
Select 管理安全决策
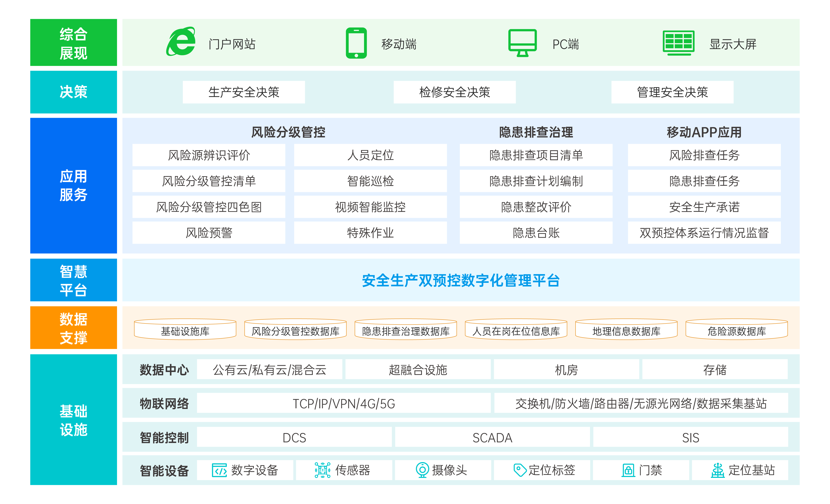pyautogui.click(x=672, y=92)
